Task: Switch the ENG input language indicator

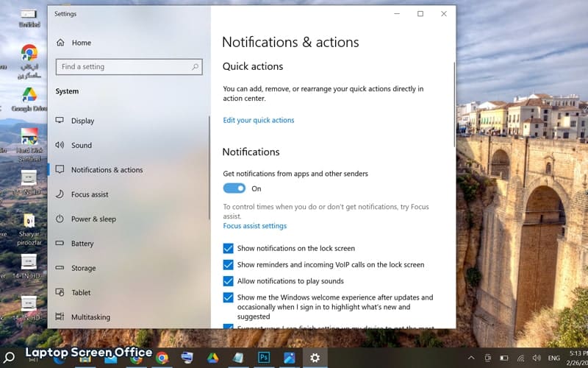Action: (554, 358)
